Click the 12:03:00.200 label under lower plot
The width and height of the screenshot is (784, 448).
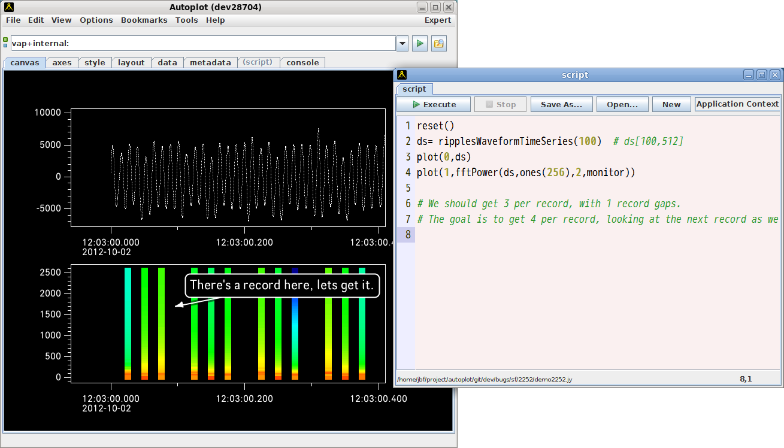(244, 398)
